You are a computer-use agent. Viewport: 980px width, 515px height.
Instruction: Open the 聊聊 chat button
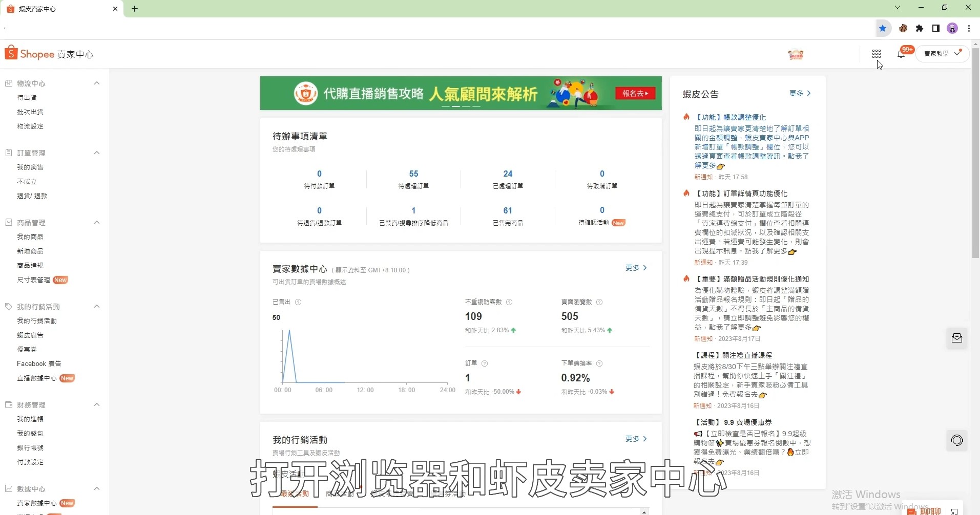click(924, 511)
